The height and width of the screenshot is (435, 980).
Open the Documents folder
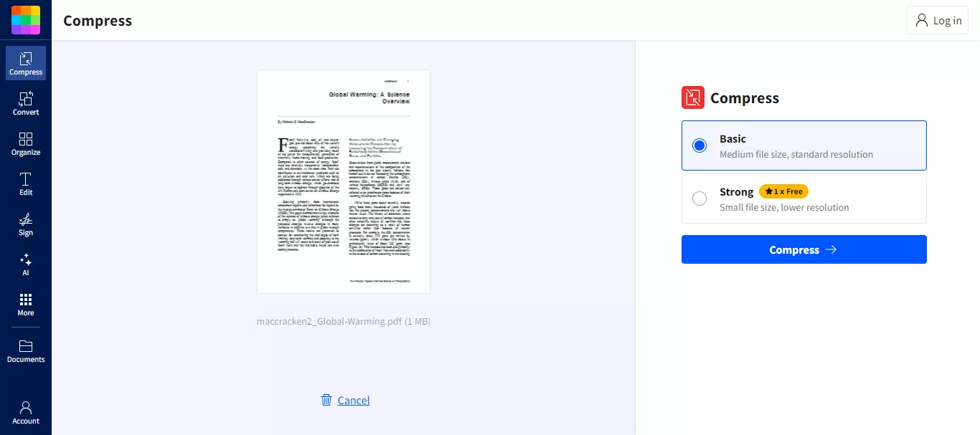(26, 351)
